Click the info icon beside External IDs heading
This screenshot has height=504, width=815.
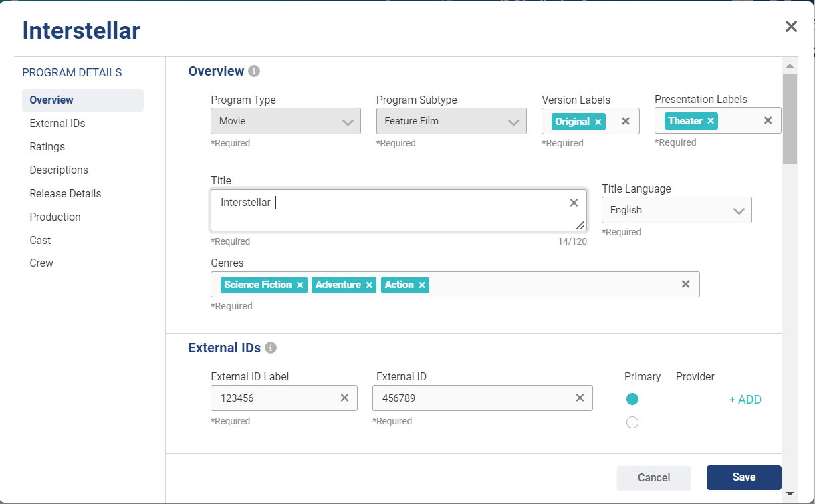271,348
